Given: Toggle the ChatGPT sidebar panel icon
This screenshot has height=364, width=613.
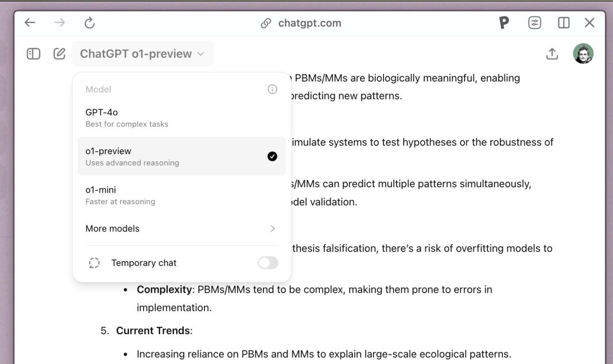Looking at the screenshot, I should [34, 54].
